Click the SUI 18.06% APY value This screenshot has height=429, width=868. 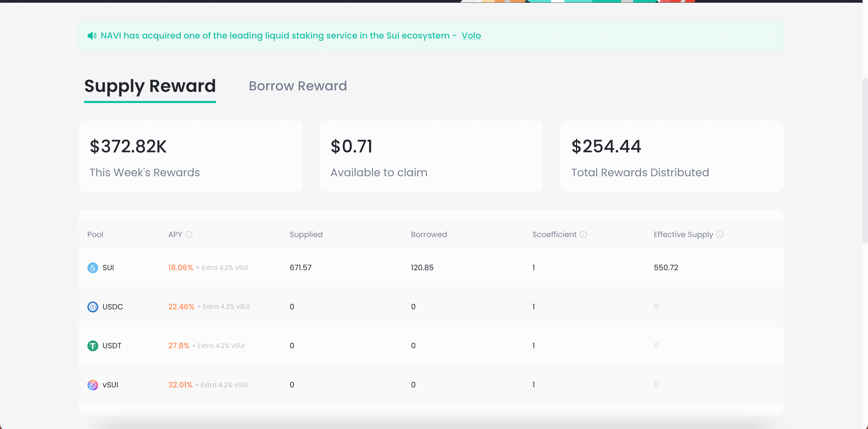pos(181,268)
